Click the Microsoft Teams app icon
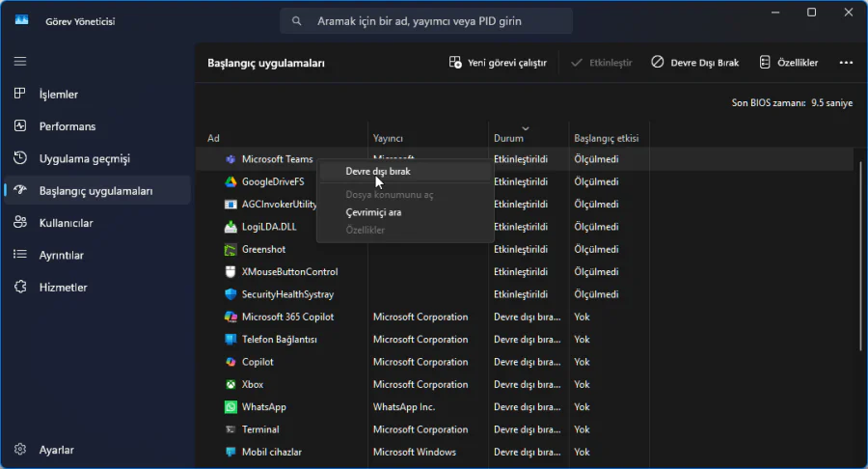 [231, 159]
